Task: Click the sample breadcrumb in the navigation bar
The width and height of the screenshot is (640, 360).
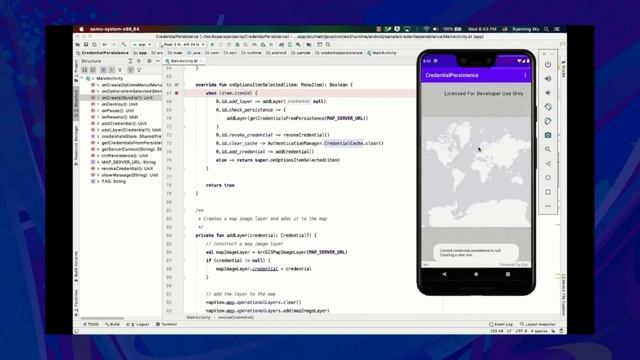Action: [301, 53]
